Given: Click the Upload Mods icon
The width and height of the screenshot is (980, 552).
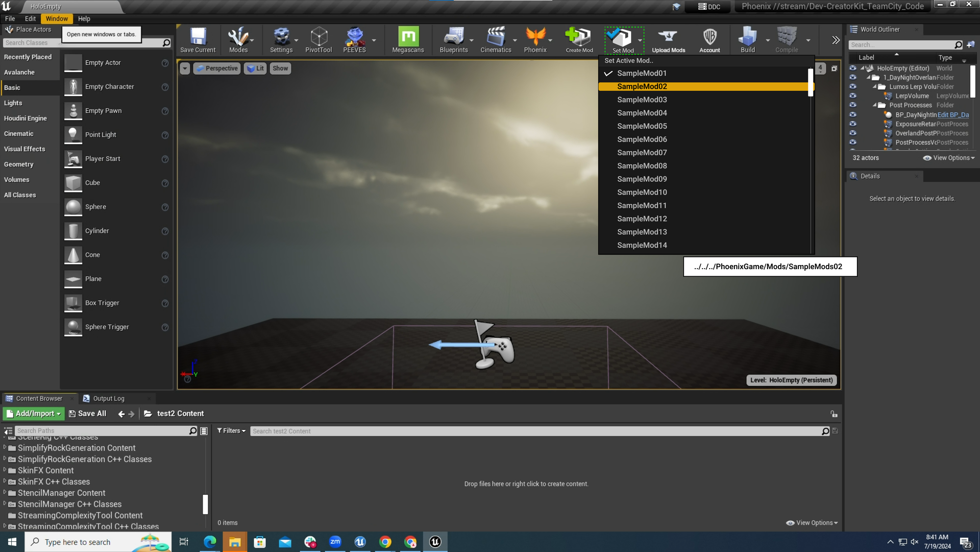Looking at the screenshot, I should pyautogui.click(x=668, y=40).
